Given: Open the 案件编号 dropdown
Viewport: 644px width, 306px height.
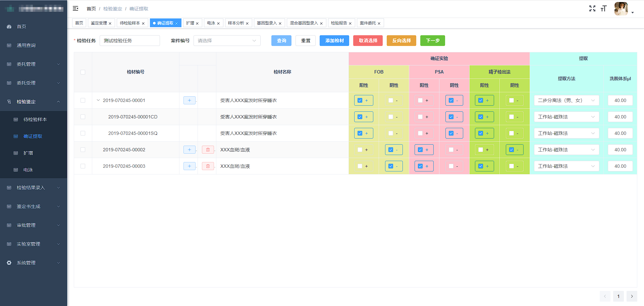Looking at the screenshot, I should (227, 41).
